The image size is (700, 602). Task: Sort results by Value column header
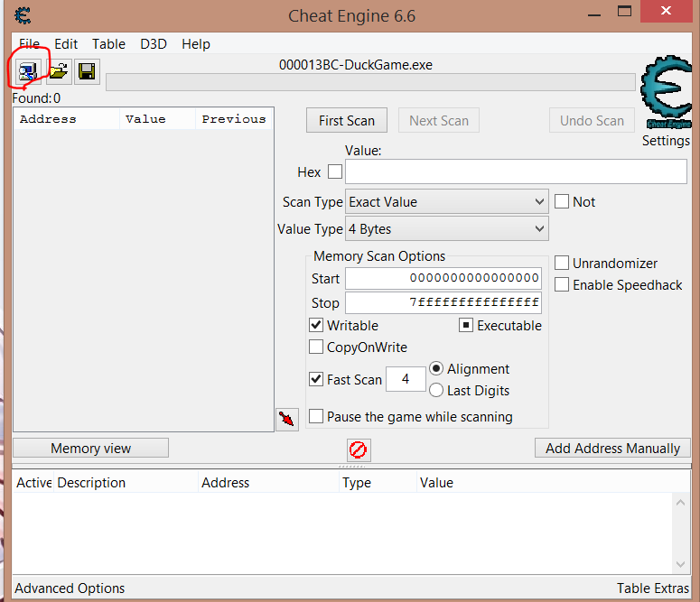[157, 119]
